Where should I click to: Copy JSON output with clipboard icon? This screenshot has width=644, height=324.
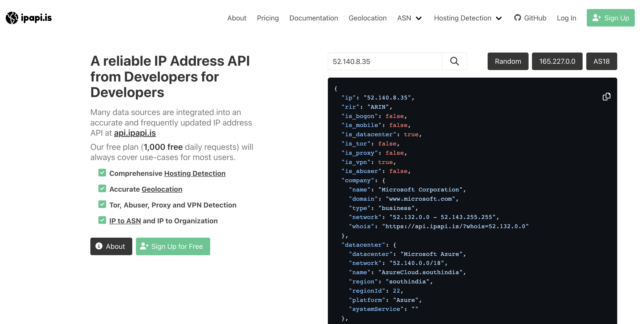(x=606, y=97)
